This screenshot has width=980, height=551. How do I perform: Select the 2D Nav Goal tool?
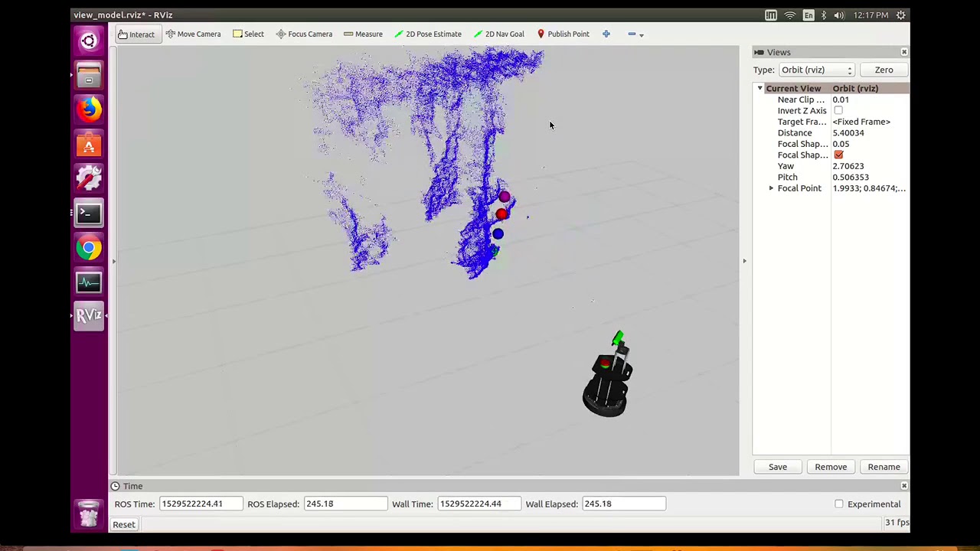coord(498,34)
